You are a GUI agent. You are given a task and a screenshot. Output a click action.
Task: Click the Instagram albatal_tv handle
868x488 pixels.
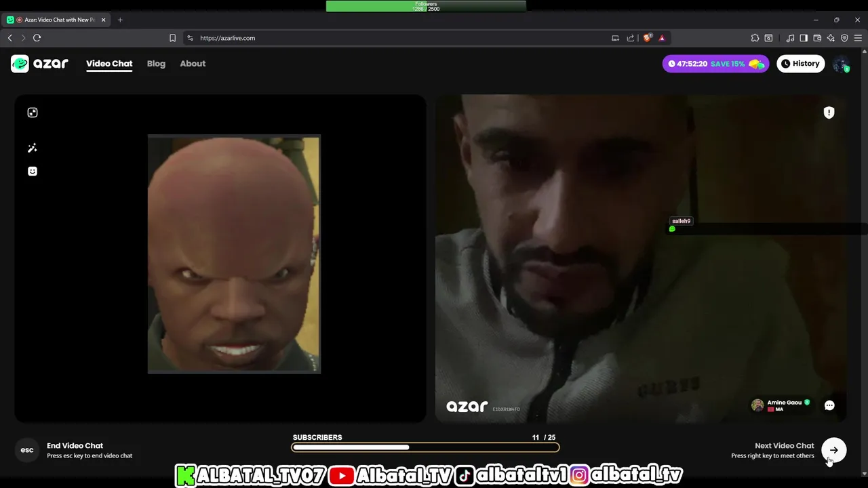click(x=625, y=476)
